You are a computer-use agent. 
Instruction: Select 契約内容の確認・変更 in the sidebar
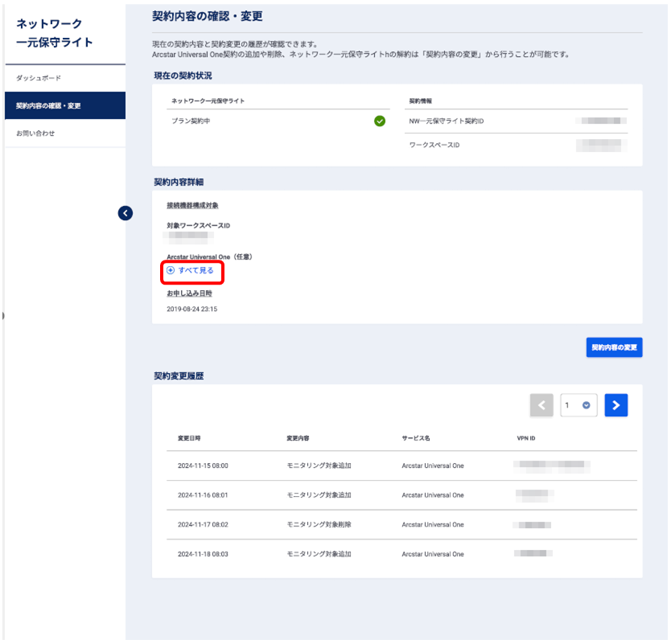pyautogui.click(x=65, y=105)
